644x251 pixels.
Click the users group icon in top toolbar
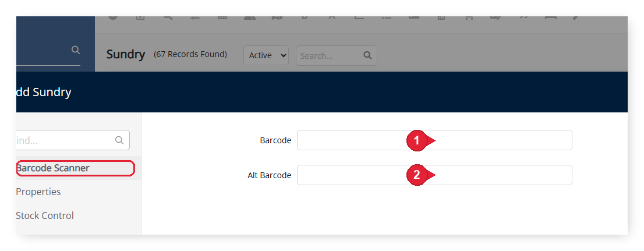(x=250, y=17)
